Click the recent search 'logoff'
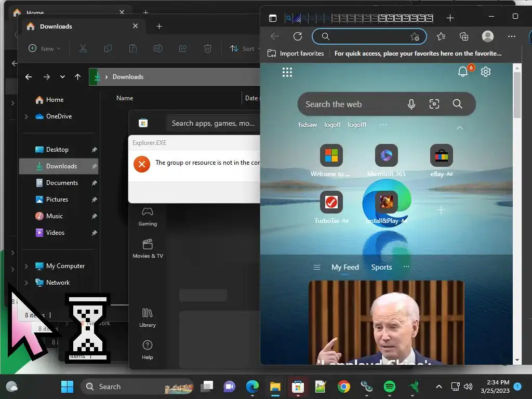 332,125
